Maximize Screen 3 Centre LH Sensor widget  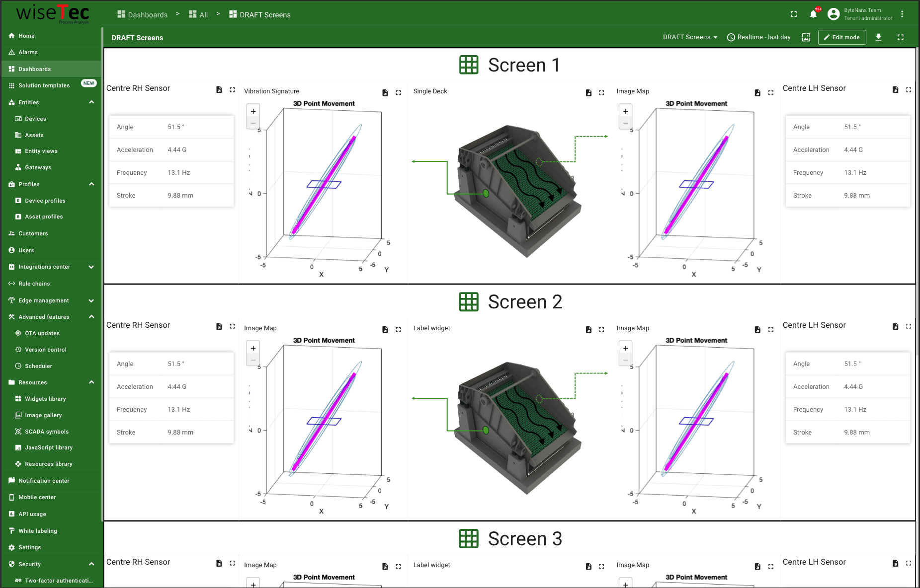pyautogui.click(x=909, y=563)
